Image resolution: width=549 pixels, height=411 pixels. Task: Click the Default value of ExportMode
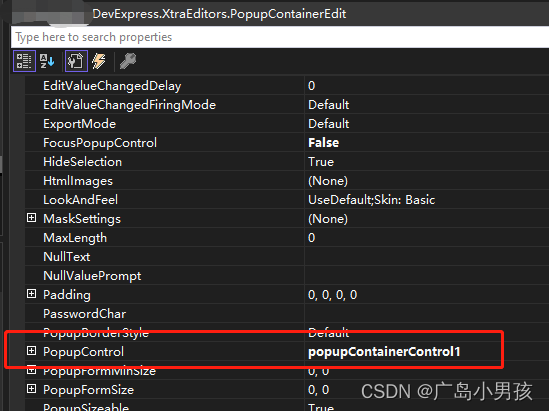click(328, 124)
